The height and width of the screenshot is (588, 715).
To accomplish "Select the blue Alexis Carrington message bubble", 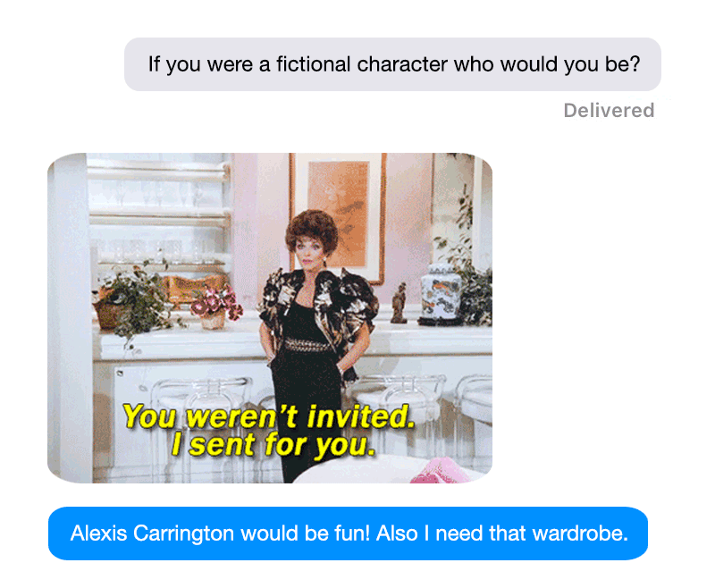I will click(348, 533).
